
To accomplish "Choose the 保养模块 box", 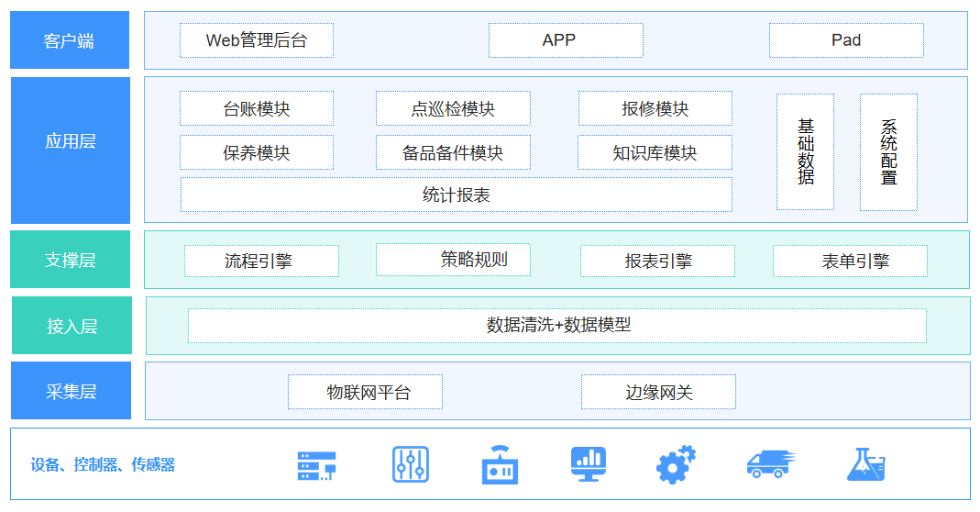I will [x=257, y=152].
